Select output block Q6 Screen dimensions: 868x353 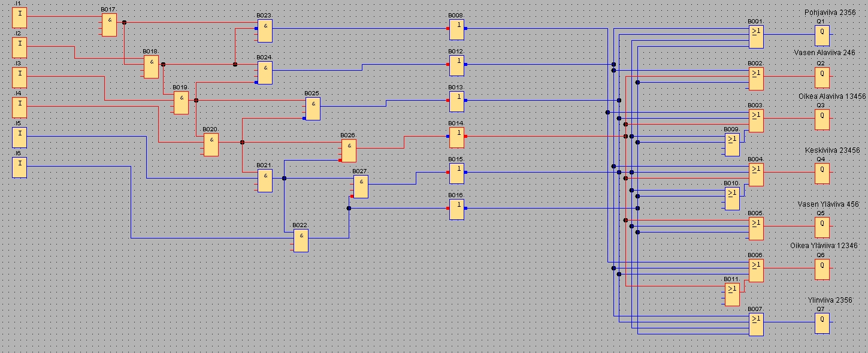point(822,269)
